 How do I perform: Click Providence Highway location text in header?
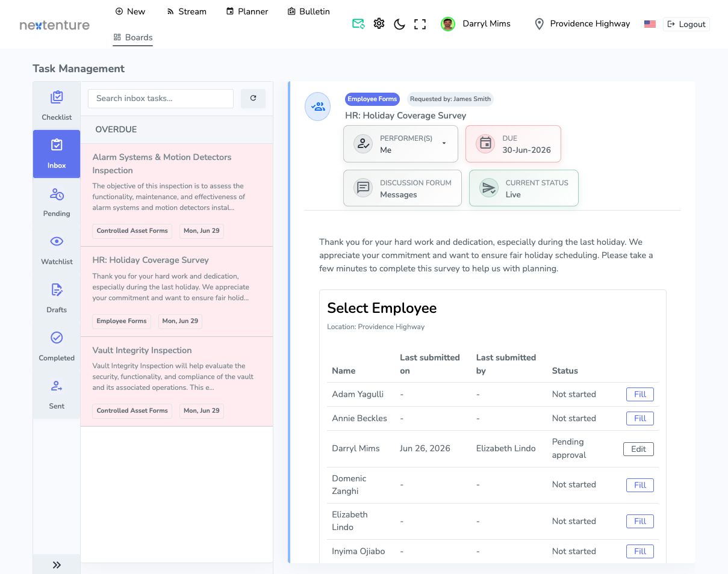coord(590,23)
